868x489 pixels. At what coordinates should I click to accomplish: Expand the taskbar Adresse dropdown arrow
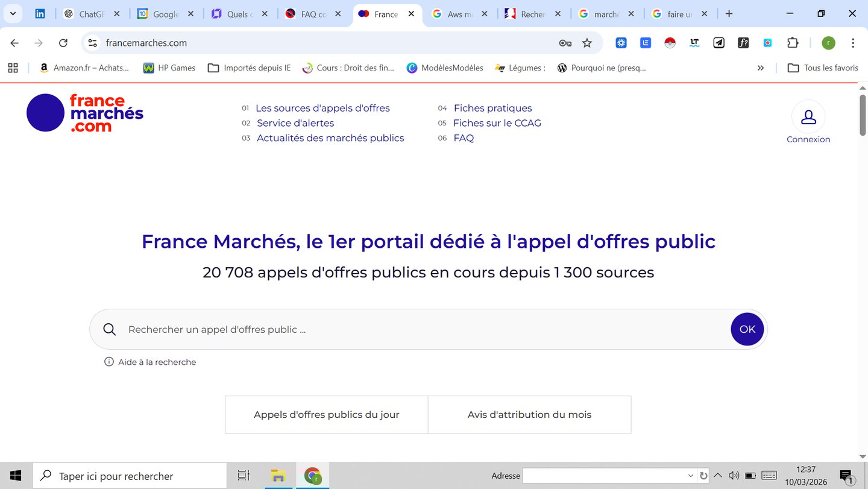[691, 476]
